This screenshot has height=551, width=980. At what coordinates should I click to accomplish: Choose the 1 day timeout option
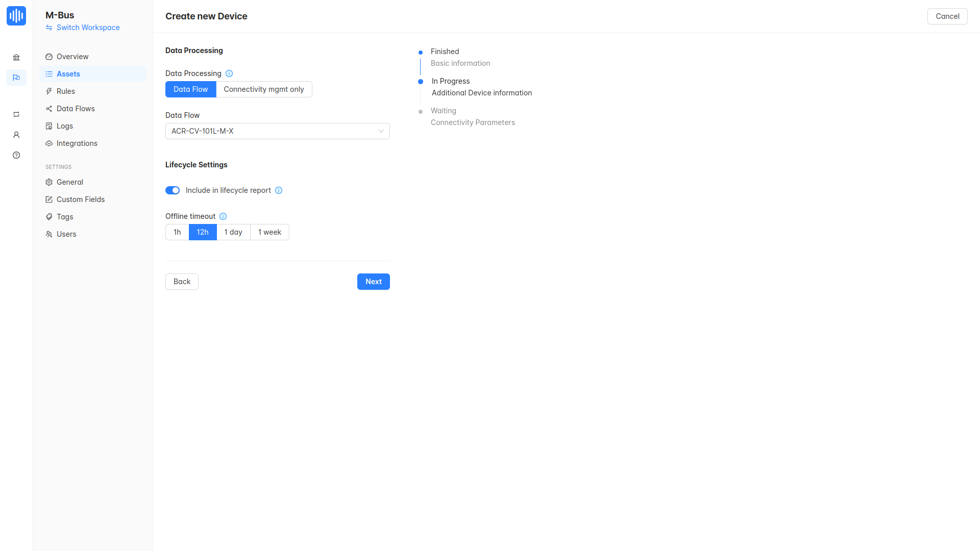click(x=233, y=232)
